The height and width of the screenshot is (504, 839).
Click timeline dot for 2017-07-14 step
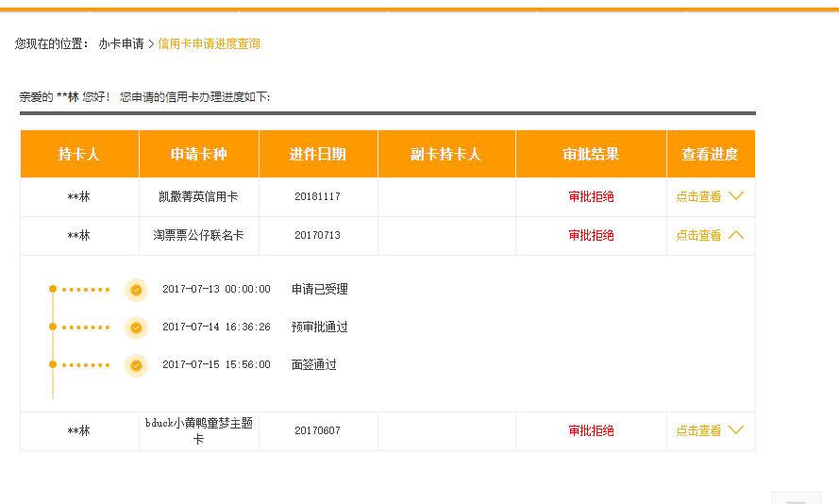pyautogui.click(x=53, y=327)
